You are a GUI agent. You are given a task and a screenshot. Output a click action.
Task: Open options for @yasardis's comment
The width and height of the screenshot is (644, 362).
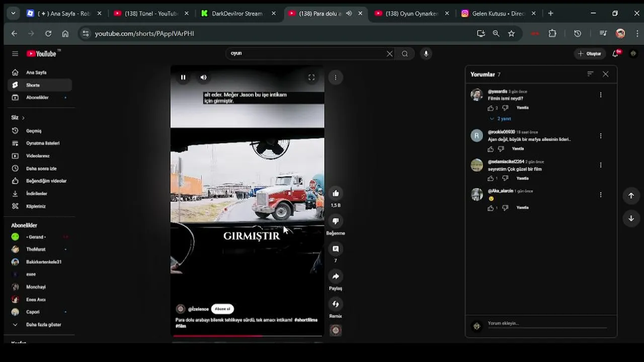[600, 95]
